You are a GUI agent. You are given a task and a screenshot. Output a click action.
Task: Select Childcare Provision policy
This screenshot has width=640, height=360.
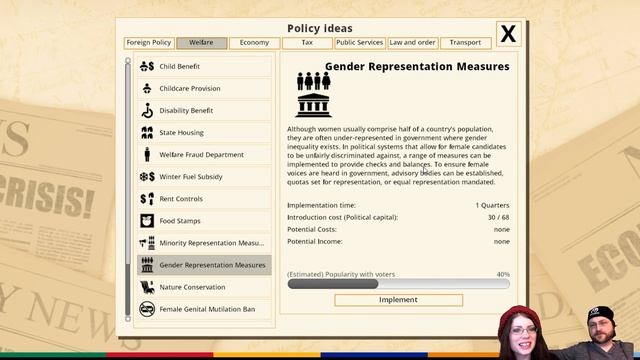pyautogui.click(x=204, y=88)
